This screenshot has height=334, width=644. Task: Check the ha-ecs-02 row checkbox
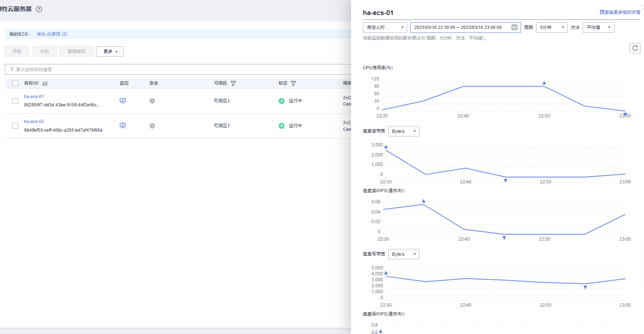15,126
